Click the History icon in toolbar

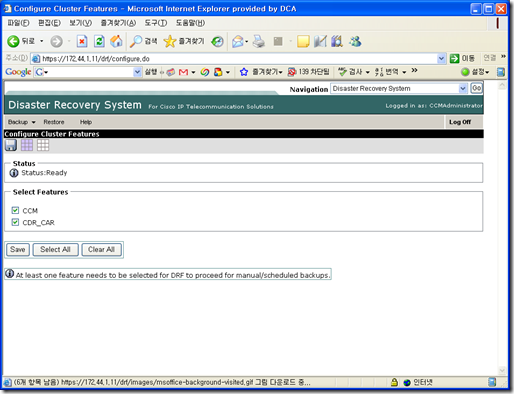tap(217, 42)
